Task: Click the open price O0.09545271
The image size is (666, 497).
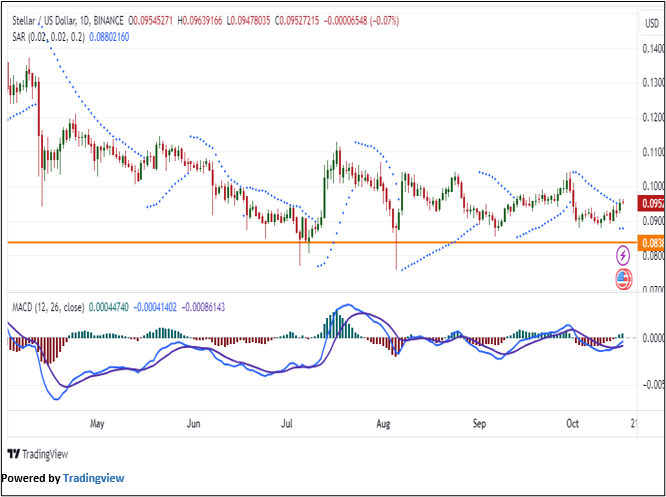Action: point(151,21)
